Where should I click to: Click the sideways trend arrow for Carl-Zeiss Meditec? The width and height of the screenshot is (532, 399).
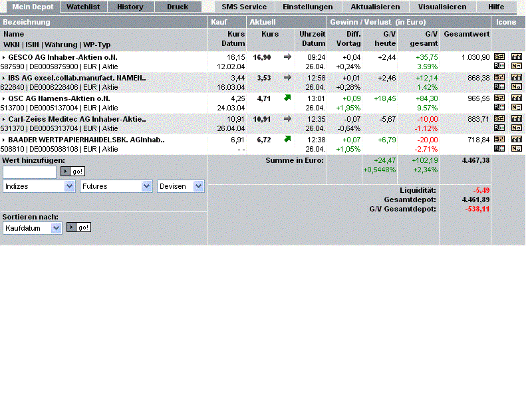[x=287, y=119]
